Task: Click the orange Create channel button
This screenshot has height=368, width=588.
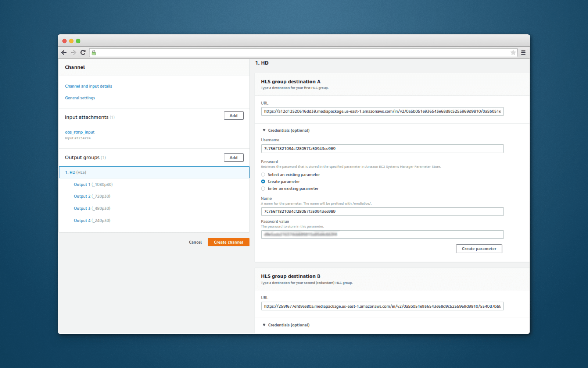Action: click(x=229, y=242)
